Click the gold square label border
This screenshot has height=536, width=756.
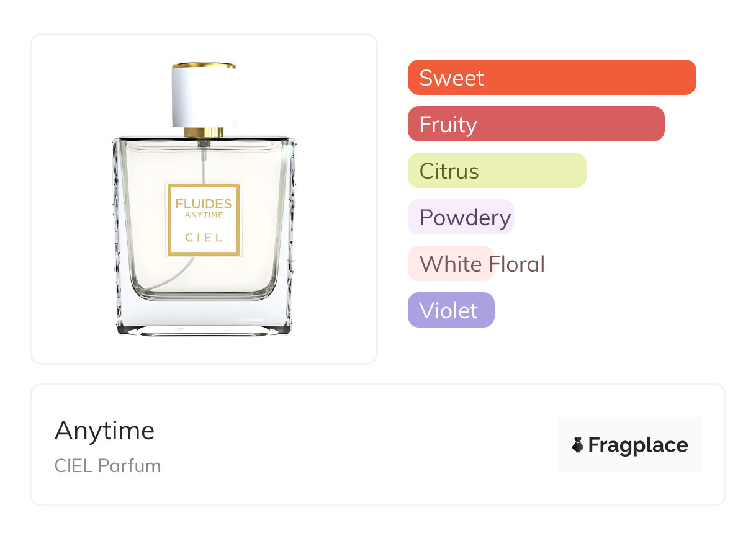coord(169,219)
